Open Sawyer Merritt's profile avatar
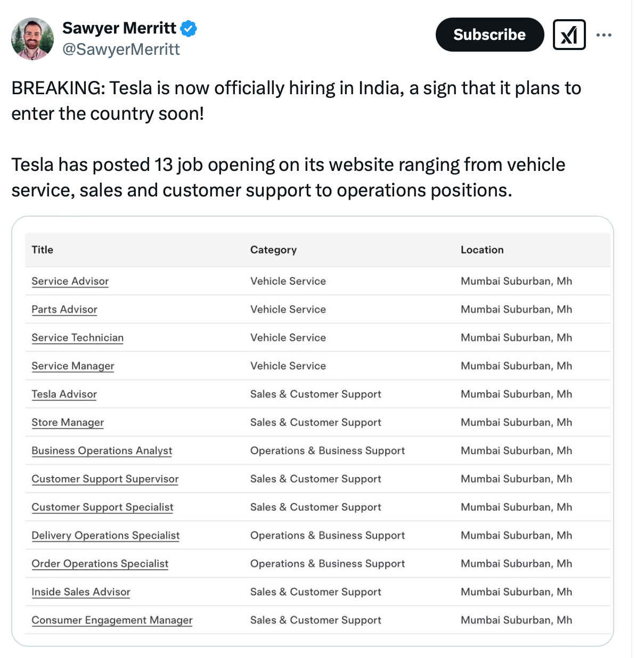The width and height of the screenshot is (644, 658). (32, 39)
